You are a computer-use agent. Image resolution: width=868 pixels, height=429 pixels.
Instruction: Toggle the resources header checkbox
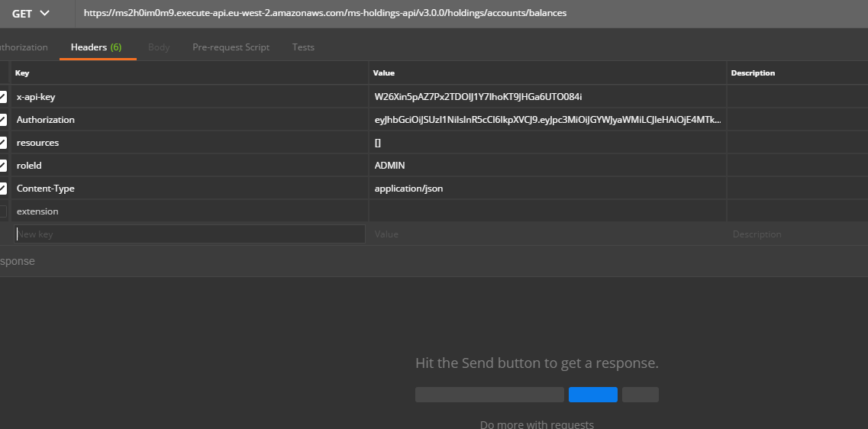[x=3, y=143]
